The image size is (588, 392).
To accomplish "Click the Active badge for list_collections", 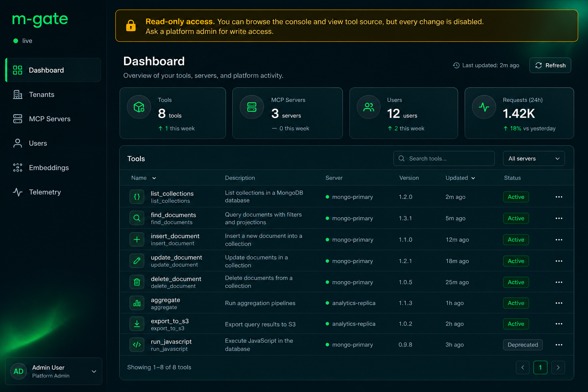I will click(x=516, y=197).
